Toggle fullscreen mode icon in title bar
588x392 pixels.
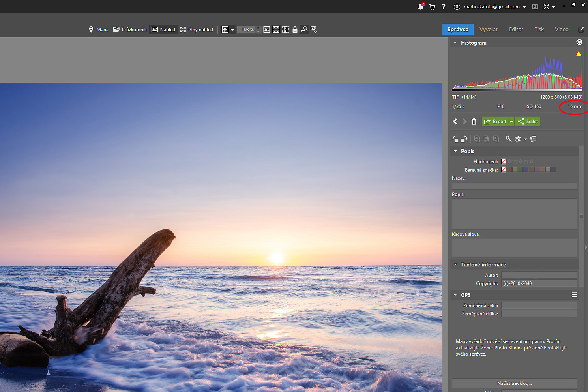(x=547, y=7)
